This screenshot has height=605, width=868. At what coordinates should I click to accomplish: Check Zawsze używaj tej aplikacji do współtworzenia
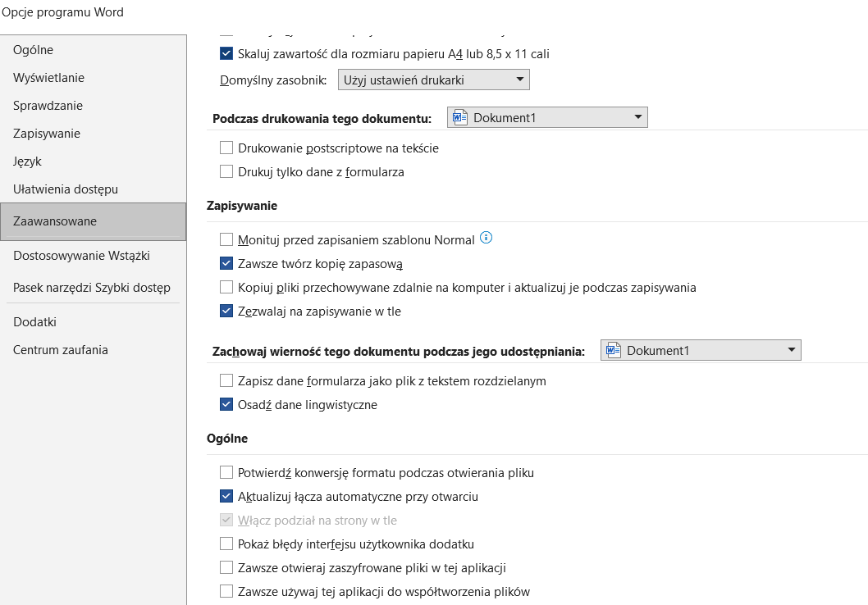226,591
